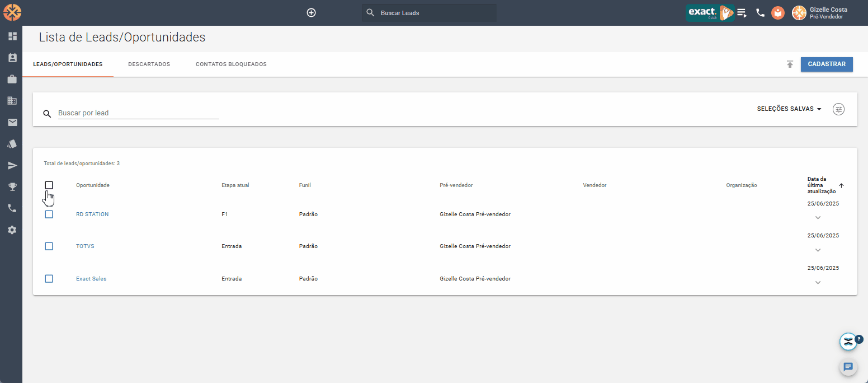Image resolution: width=868 pixels, height=383 pixels.
Task: Open the chat message floating icon
Action: (x=848, y=367)
